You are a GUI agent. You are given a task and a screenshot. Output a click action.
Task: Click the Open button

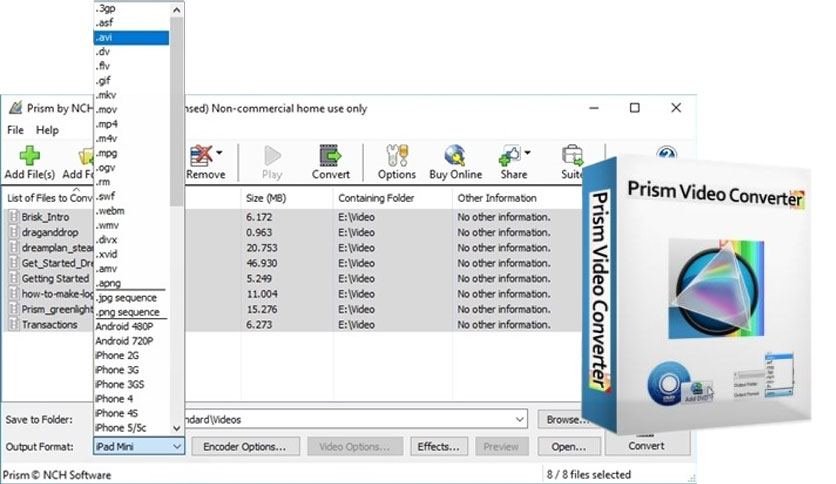(x=569, y=447)
